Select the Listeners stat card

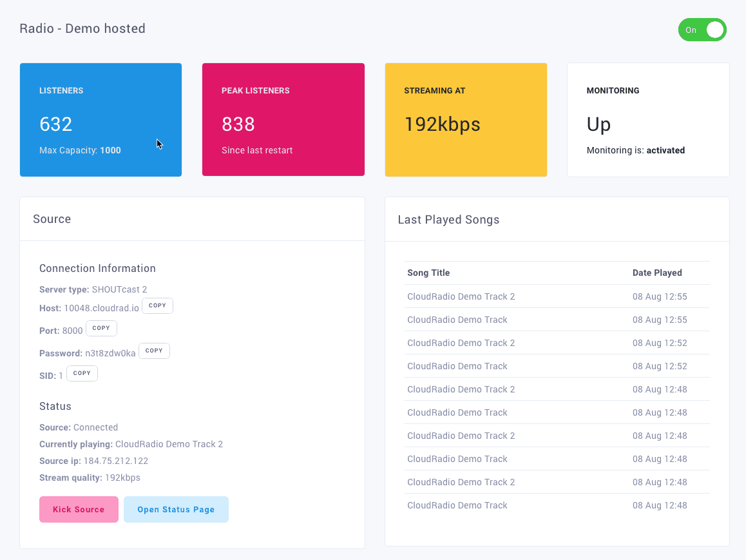100,119
